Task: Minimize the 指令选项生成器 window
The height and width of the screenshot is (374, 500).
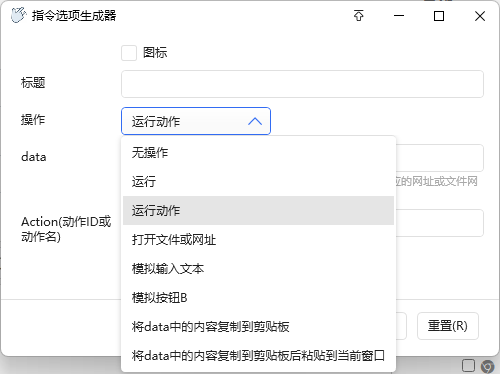Action: [399, 16]
